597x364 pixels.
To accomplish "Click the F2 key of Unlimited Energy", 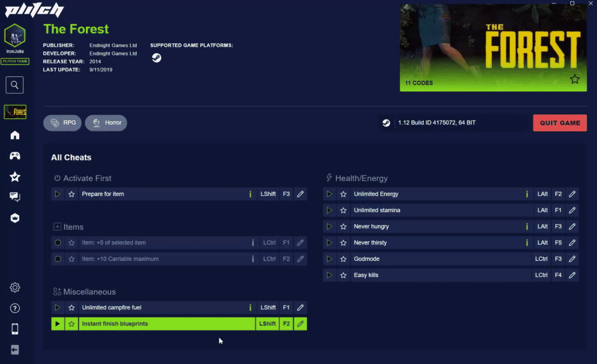I will (x=558, y=194).
